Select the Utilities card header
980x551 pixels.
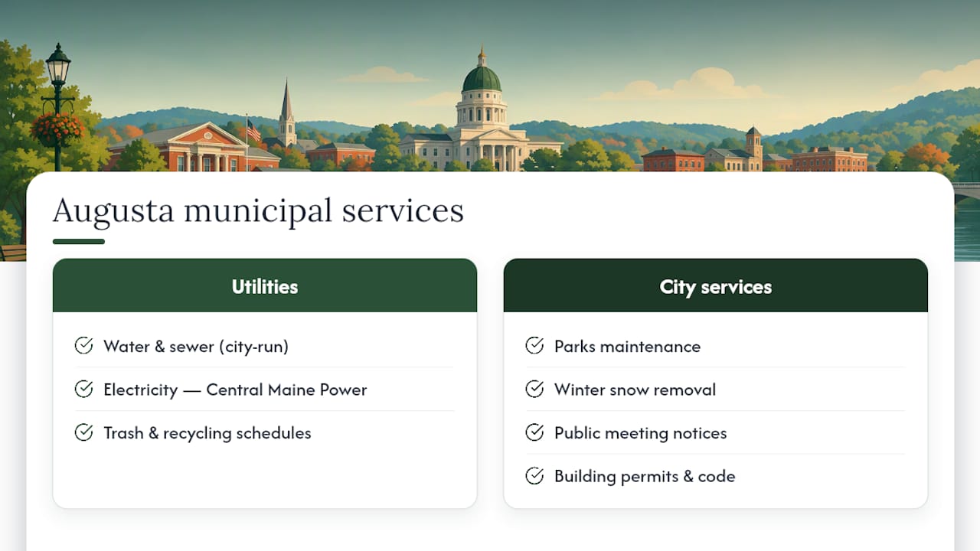[x=265, y=285]
